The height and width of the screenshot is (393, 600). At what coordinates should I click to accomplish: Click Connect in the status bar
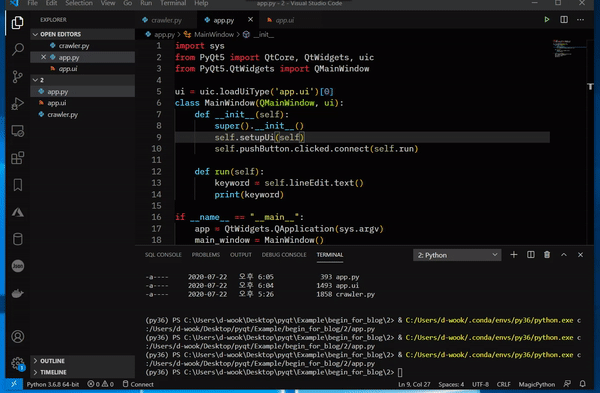[x=138, y=384]
